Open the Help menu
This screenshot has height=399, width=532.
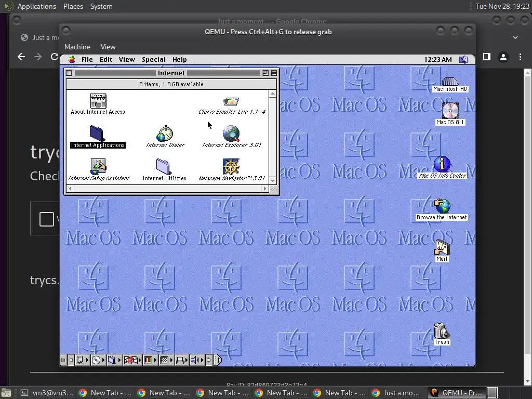tap(179, 60)
